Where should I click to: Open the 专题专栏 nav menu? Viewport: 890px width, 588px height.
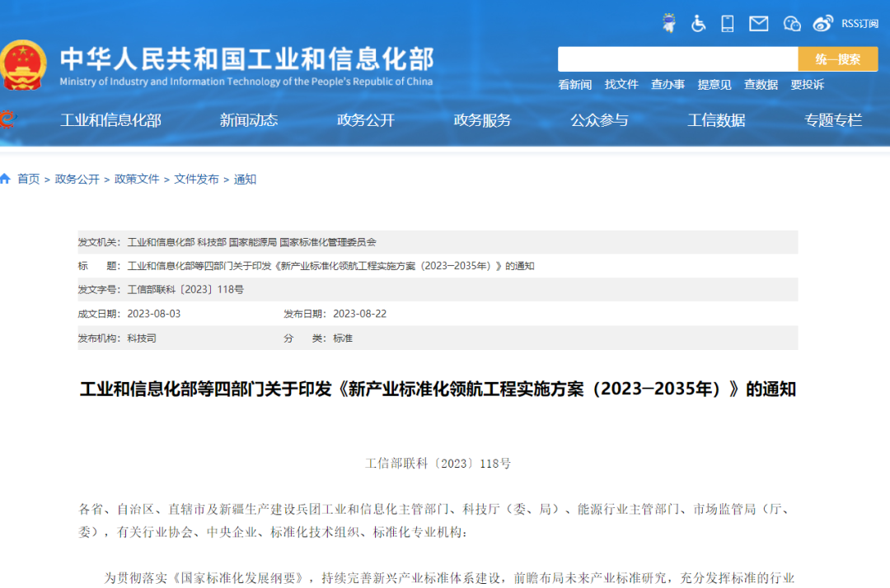[x=833, y=120]
